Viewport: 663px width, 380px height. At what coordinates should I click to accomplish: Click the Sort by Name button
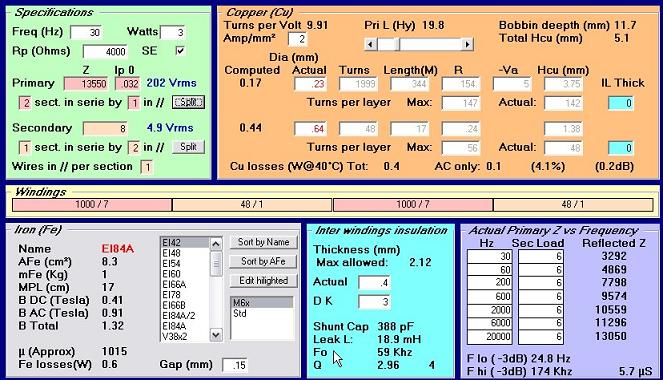tap(263, 242)
